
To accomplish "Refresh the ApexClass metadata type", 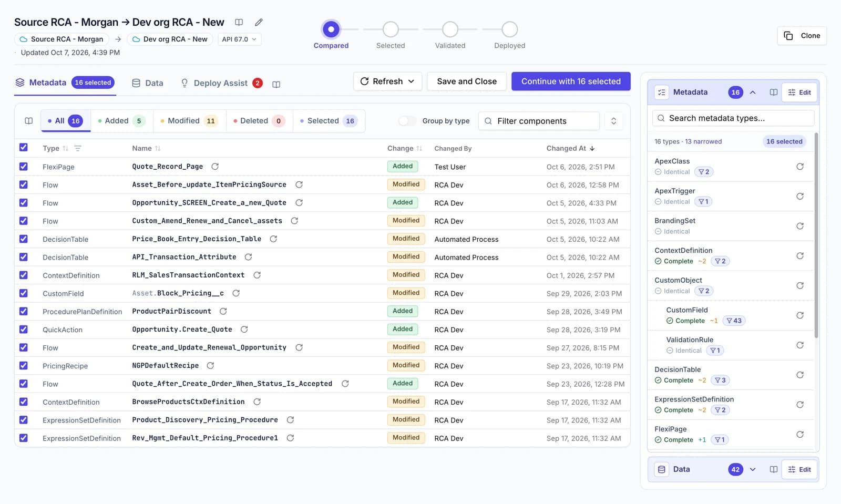I will (x=800, y=167).
